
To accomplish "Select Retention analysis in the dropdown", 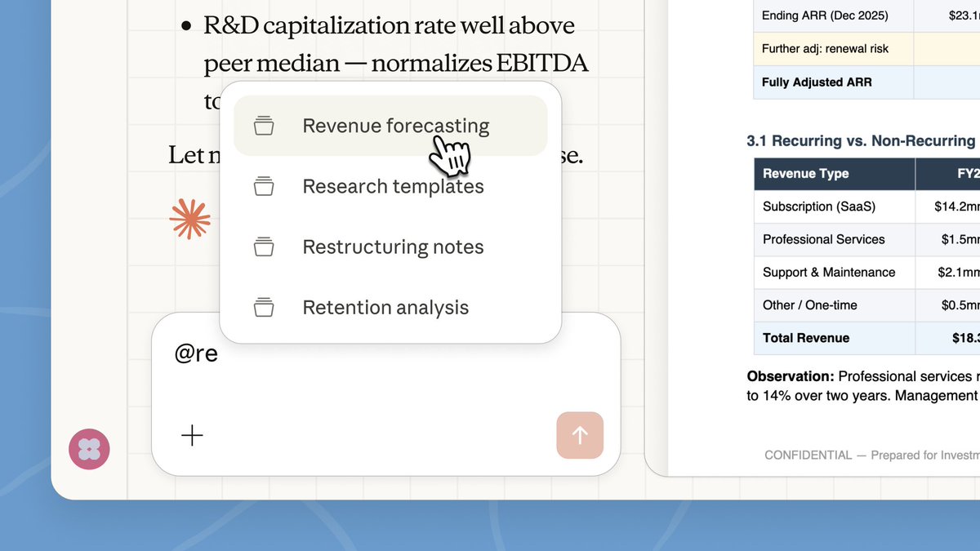I will point(385,307).
